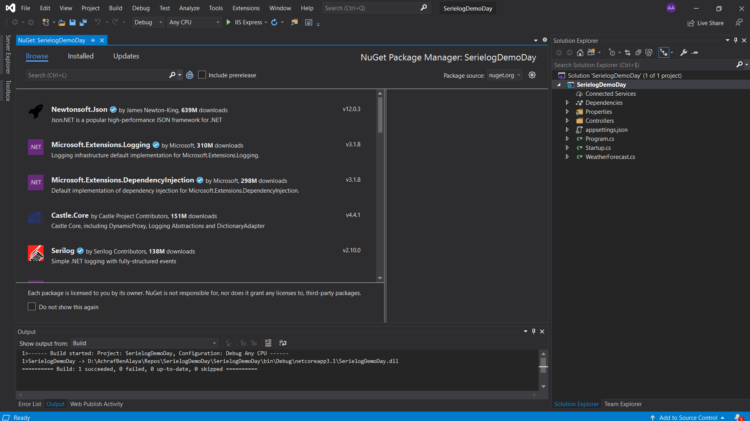This screenshot has width=750, height=421.
Task: Expand the Dependencies node
Action: coord(567,103)
